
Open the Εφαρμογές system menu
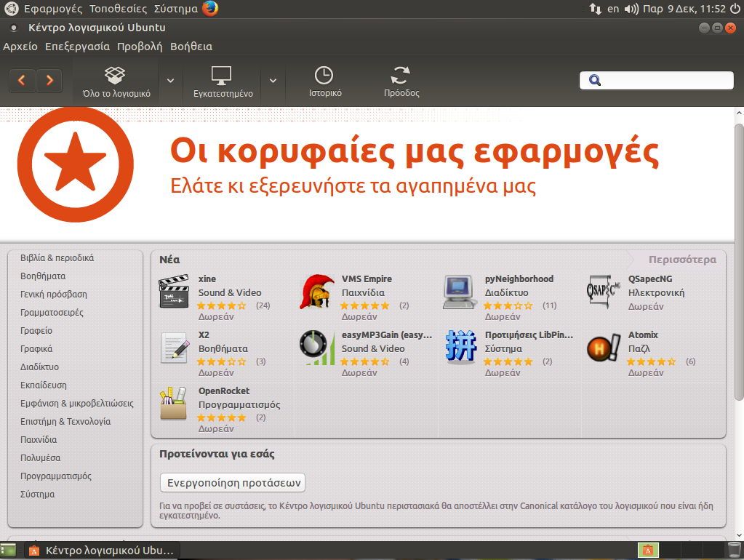point(52,9)
